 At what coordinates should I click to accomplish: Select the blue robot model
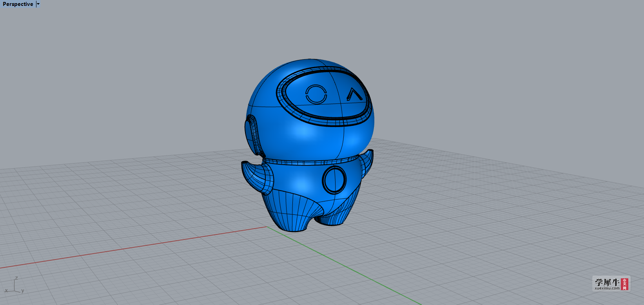307,145
